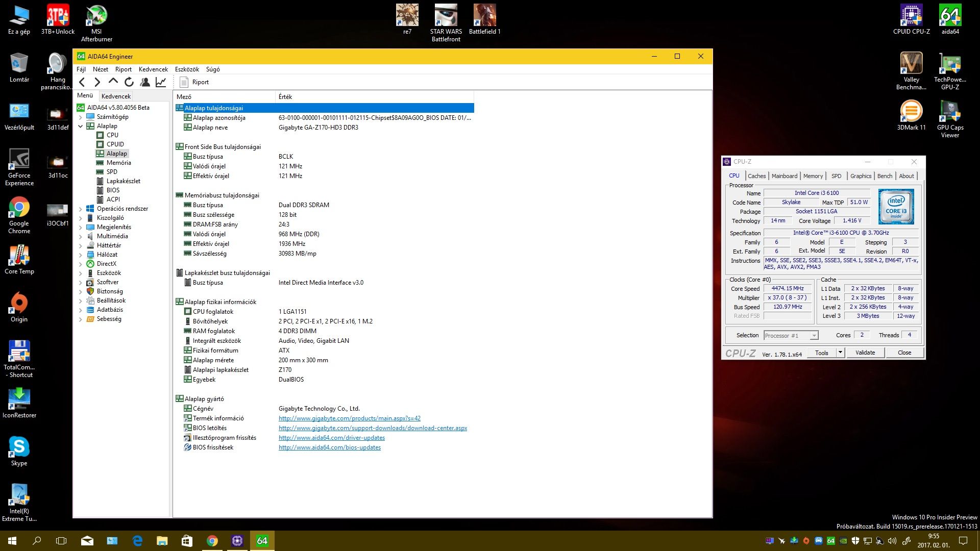980x551 pixels.
Task: Click the Riport toolbar button
Action: click(x=194, y=82)
